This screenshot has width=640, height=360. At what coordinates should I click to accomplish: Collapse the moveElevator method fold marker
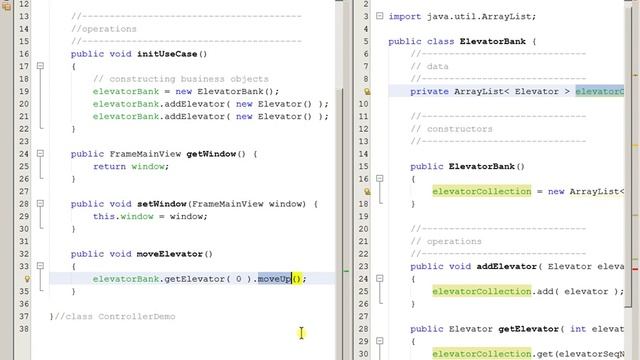[40, 266]
